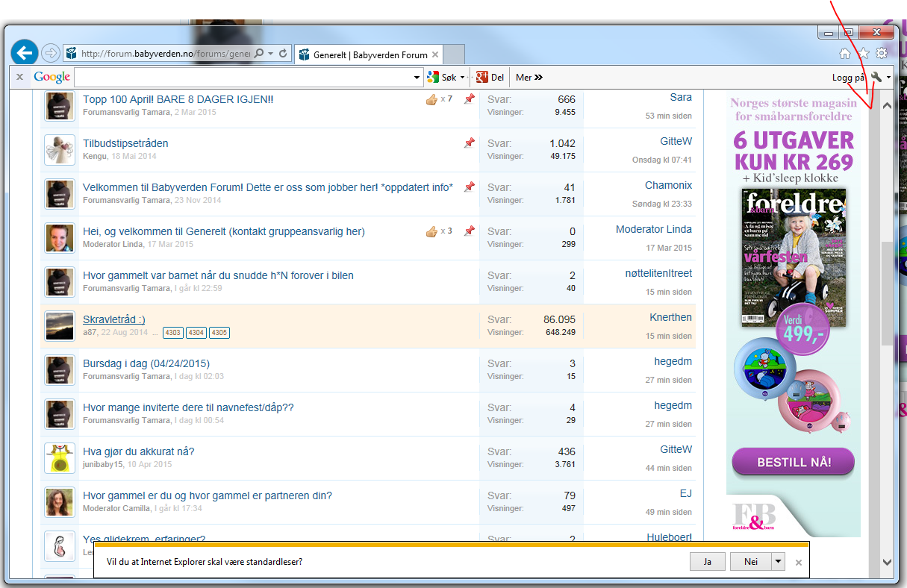Open the dropdown arrow beside the Nei button
The image size is (907, 588).
pyautogui.click(x=778, y=562)
